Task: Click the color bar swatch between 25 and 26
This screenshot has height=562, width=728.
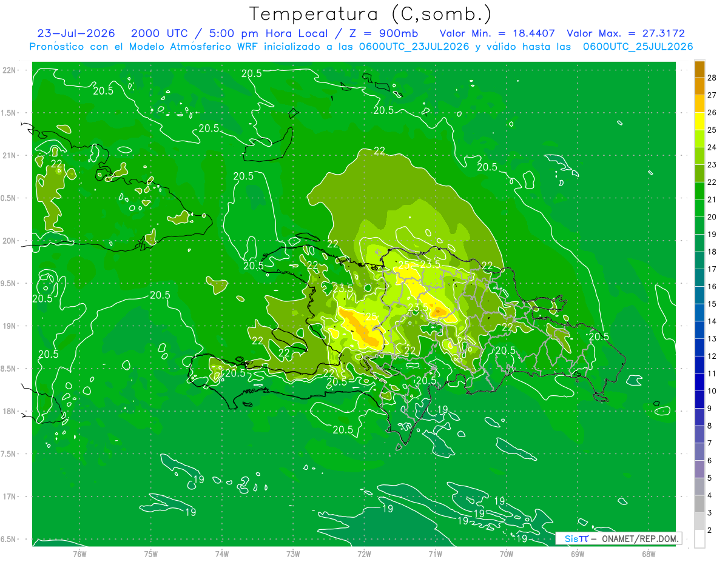Action: pos(699,121)
